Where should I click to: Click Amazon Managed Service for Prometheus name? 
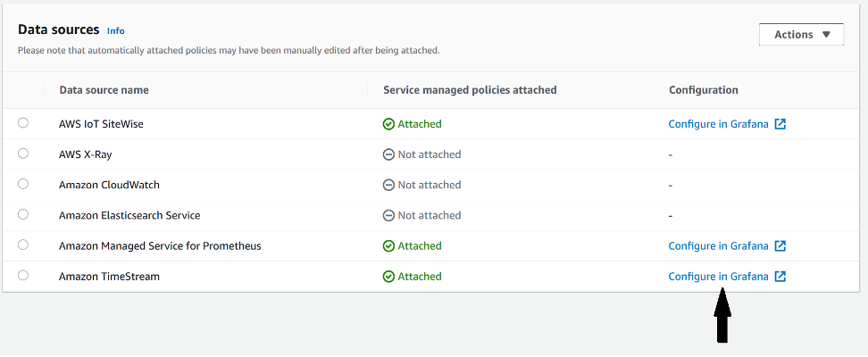160,245
